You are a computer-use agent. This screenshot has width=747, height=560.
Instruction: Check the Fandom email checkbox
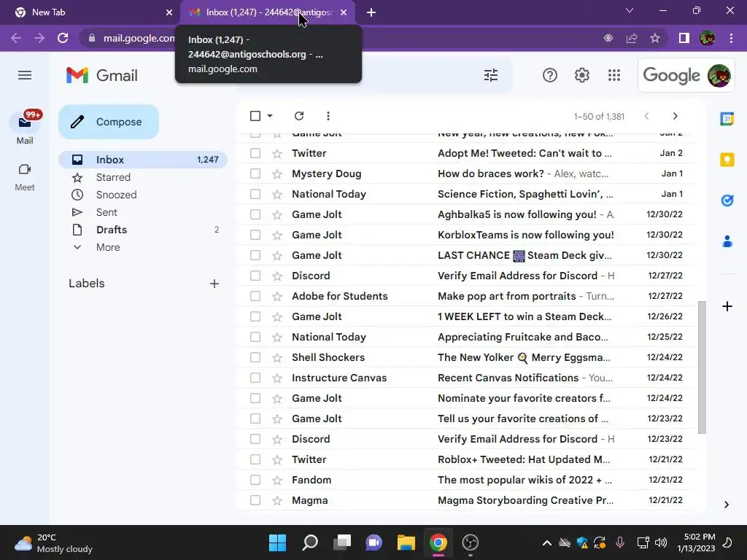click(255, 480)
